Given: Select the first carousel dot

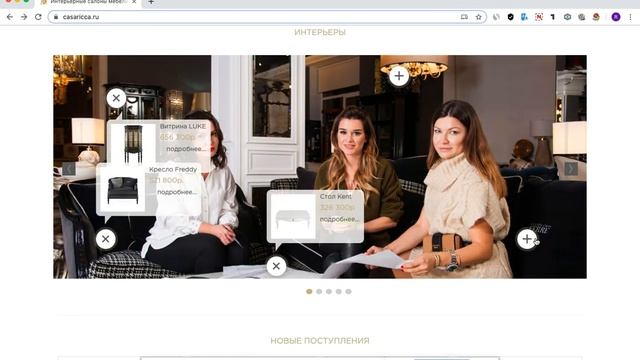Looking at the screenshot, I should pyautogui.click(x=309, y=291).
